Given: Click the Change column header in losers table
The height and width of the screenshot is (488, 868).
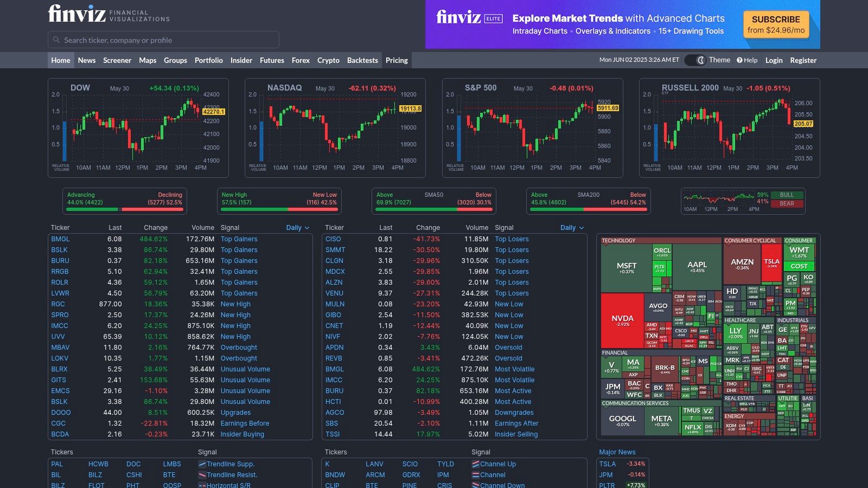Looking at the screenshot, I should [x=428, y=228].
